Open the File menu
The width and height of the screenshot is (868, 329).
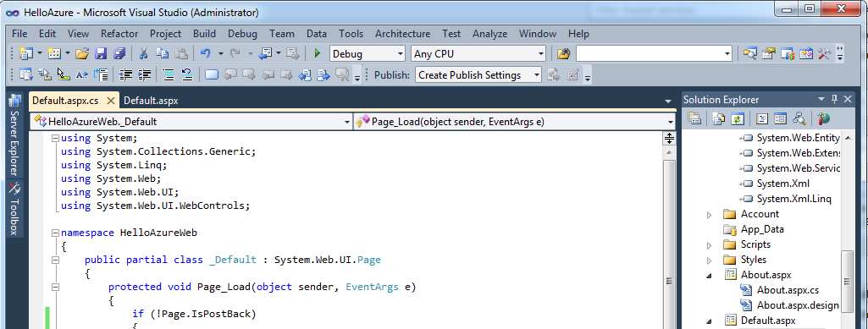pyautogui.click(x=19, y=34)
